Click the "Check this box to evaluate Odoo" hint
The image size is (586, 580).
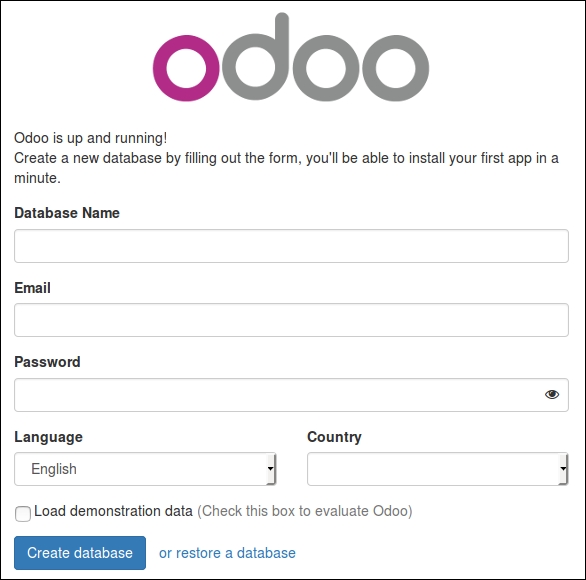point(305,511)
